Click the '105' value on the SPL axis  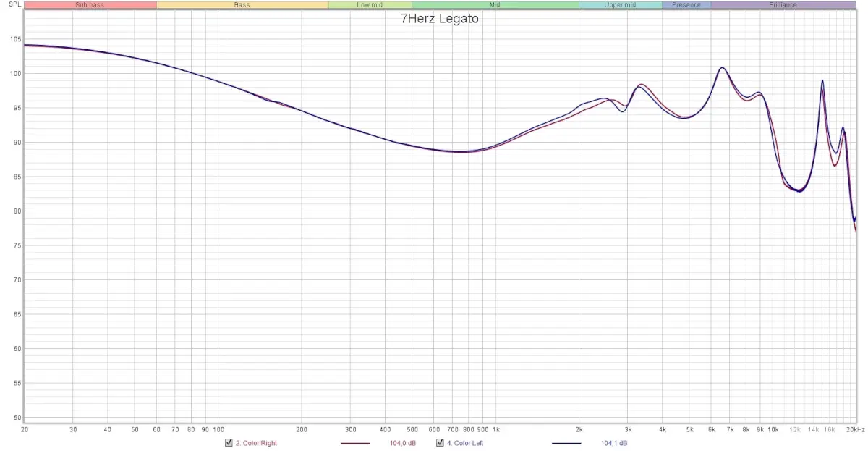(x=14, y=39)
